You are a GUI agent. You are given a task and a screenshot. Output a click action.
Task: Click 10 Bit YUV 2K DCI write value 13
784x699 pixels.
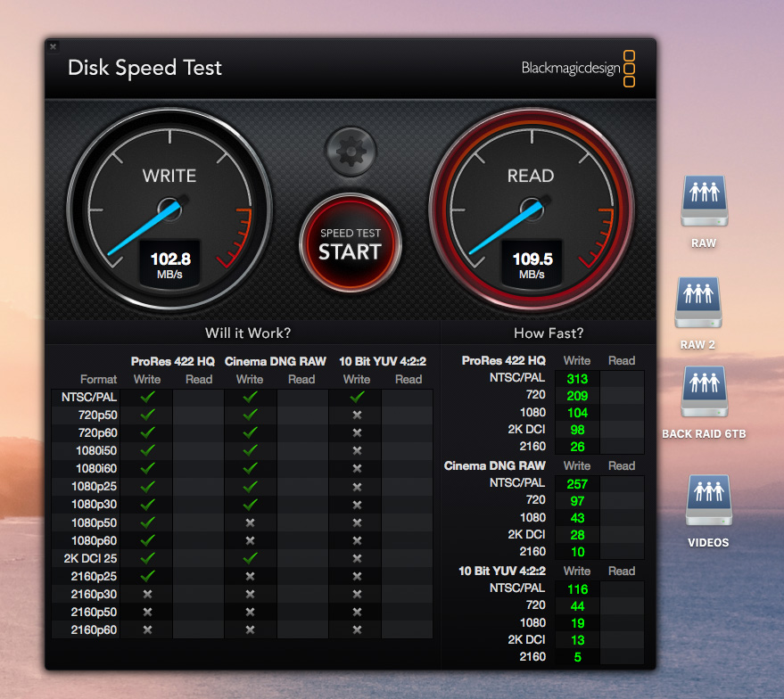coord(577,640)
